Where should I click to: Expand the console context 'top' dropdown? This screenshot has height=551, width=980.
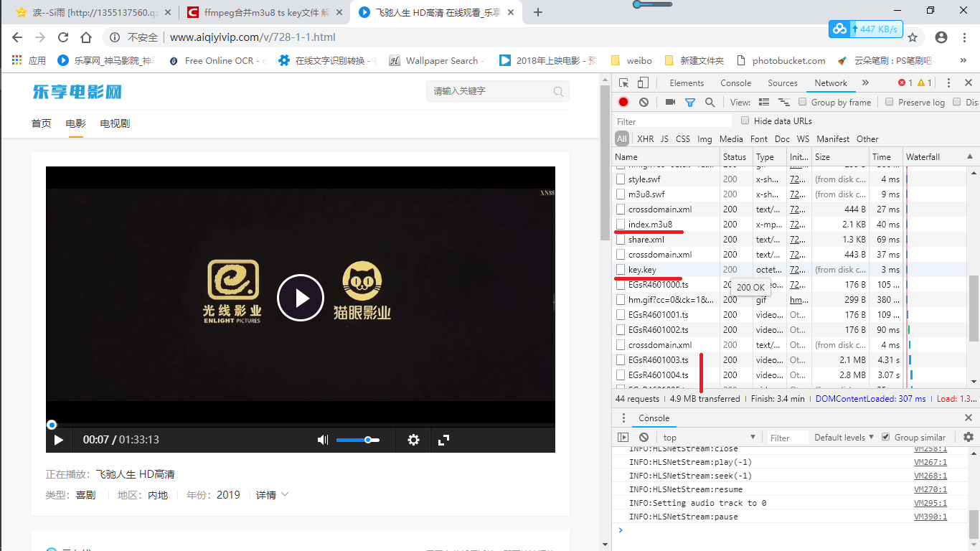coord(709,437)
